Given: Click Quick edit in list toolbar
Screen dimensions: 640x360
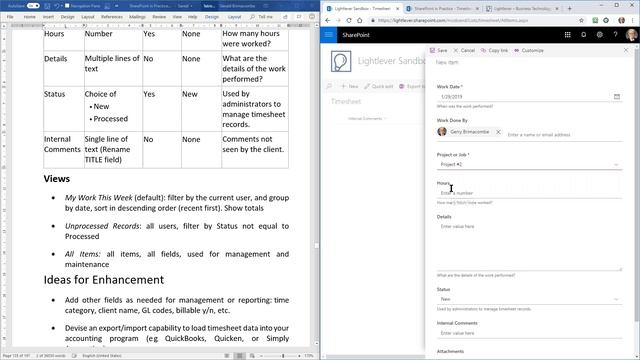Looking at the screenshot, I should coord(379,86).
